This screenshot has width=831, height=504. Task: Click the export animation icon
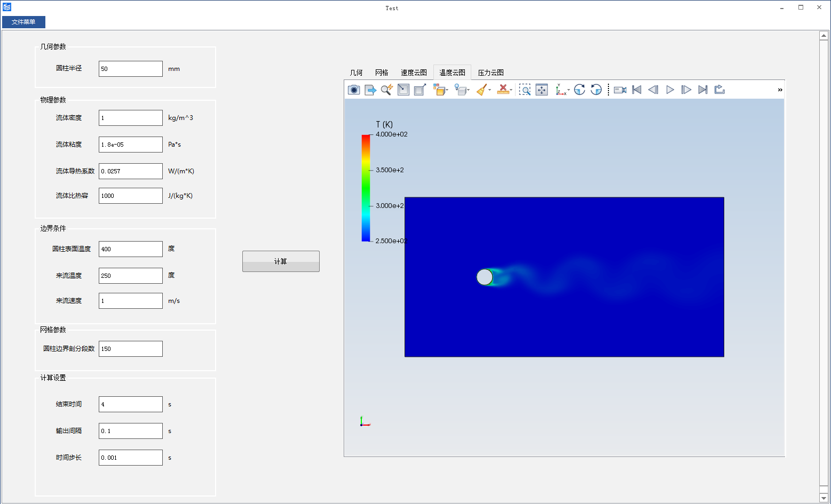719,90
